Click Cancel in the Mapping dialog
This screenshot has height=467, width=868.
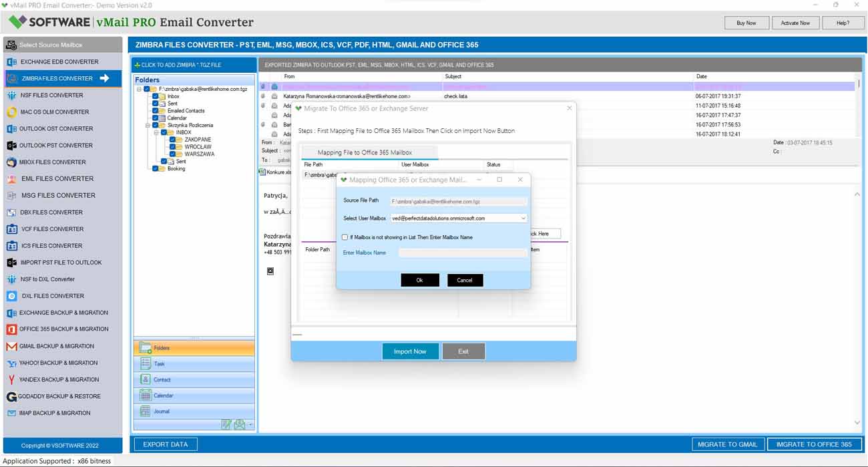tap(465, 280)
